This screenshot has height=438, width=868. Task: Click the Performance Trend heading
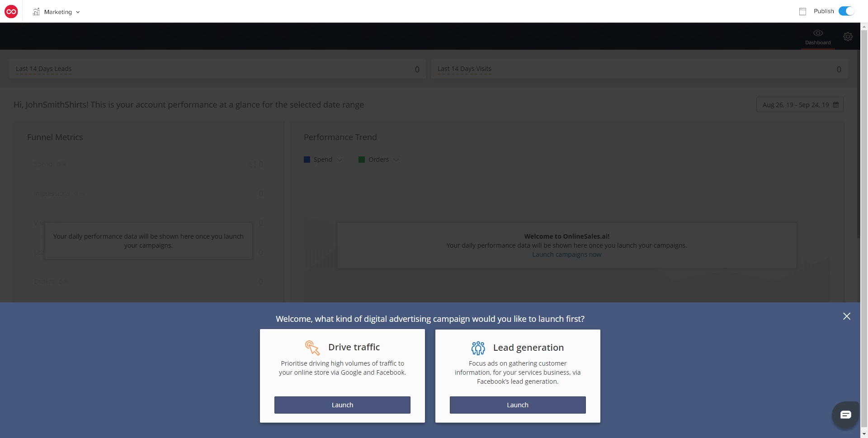coord(340,137)
